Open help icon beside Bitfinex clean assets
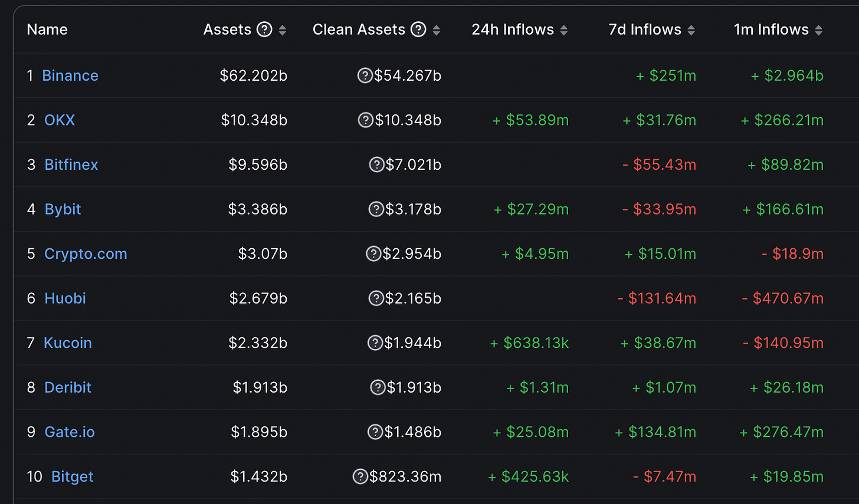859x504 pixels. click(x=376, y=164)
